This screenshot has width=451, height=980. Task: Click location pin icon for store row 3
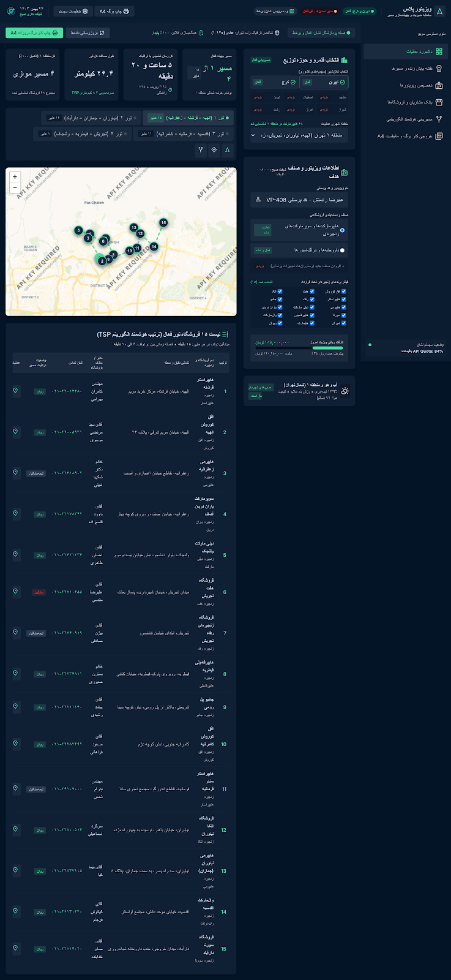(15, 472)
